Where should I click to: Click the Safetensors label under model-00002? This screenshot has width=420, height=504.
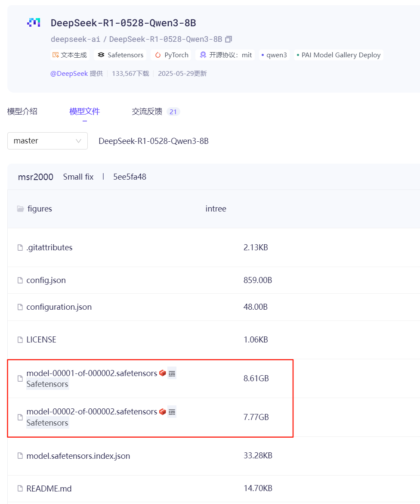[x=47, y=423]
